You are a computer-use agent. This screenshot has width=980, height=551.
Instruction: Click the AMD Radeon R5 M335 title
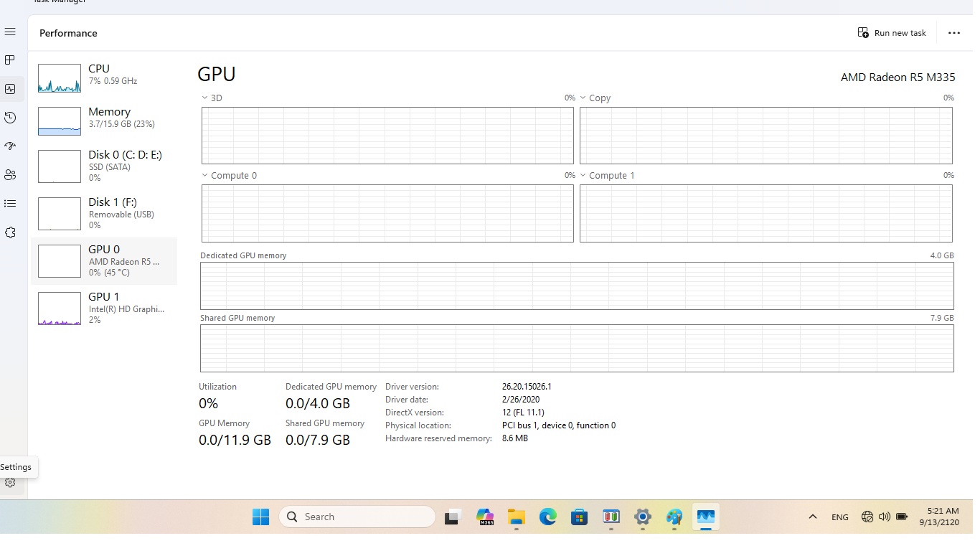coord(897,77)
